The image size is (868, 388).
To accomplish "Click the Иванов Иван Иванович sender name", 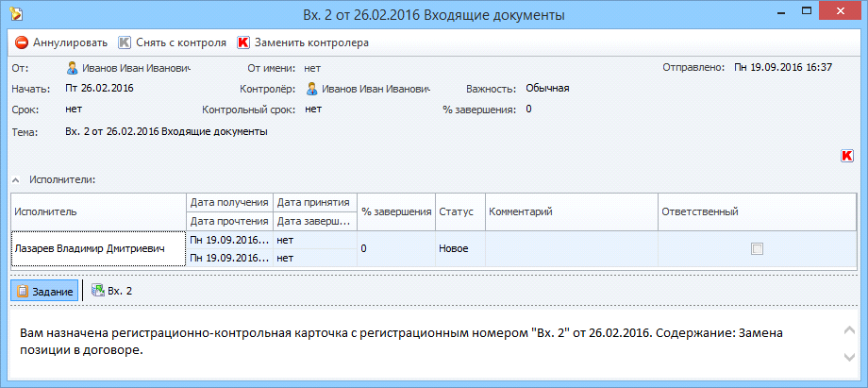I will tap(136, 68).
